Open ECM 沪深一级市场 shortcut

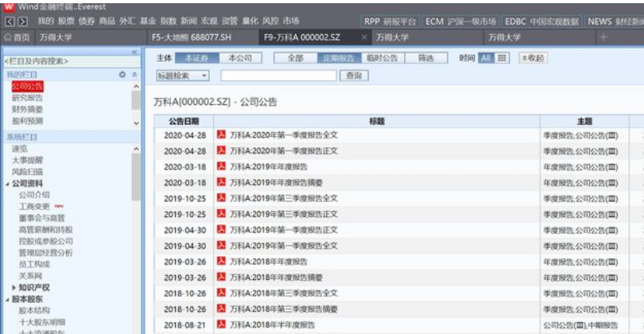point(460,21)
